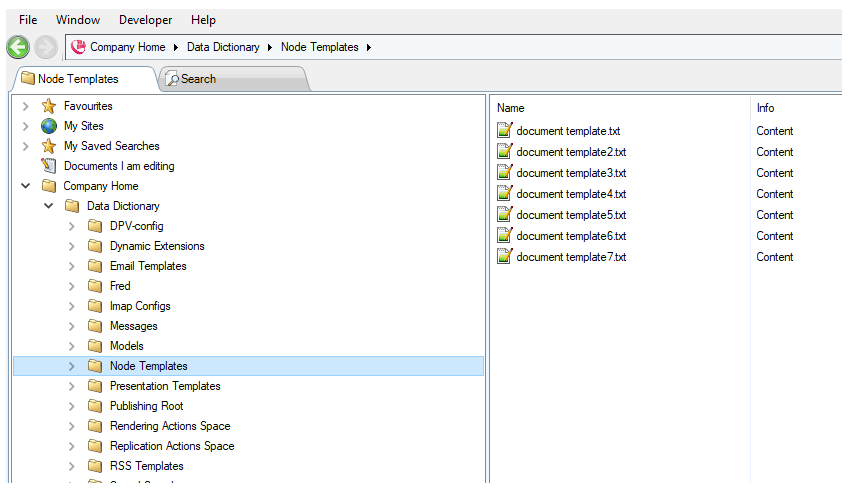
Task: Click the Fred folder icon
Action: 95,286
